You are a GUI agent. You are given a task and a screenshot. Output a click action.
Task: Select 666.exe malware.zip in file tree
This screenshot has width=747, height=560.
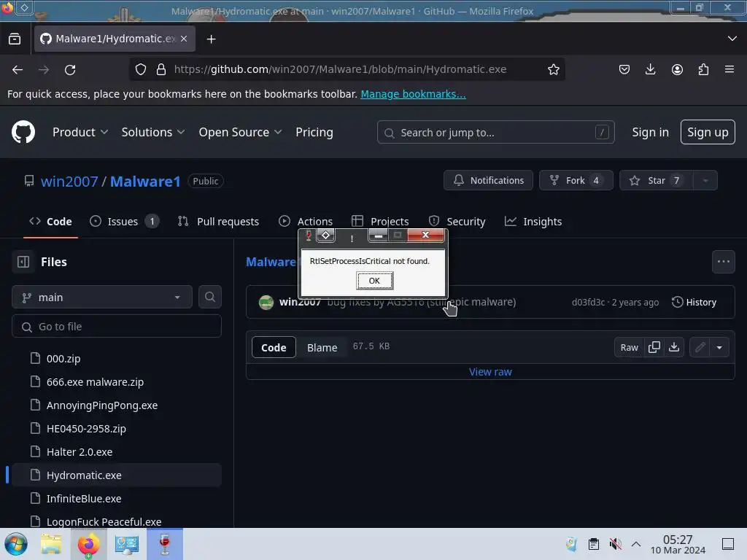click(117, 381)
